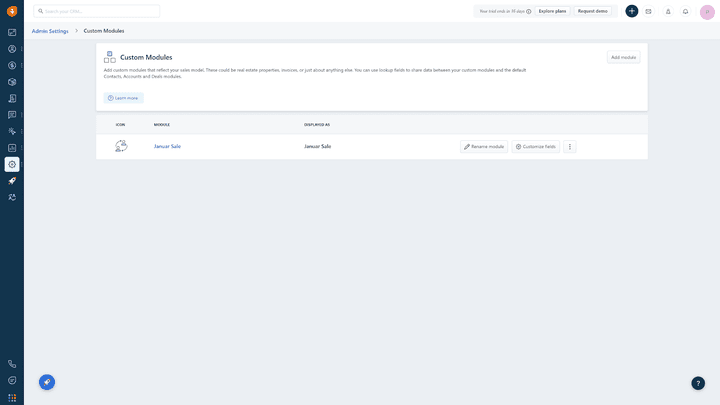Open the app switcher grid icon
The image size is (720, 405).
12,397
